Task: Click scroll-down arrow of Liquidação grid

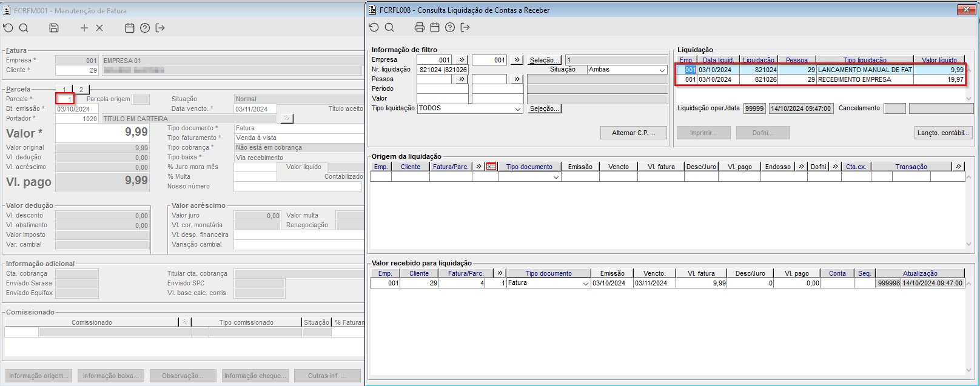Action: (x=968, y=98)
